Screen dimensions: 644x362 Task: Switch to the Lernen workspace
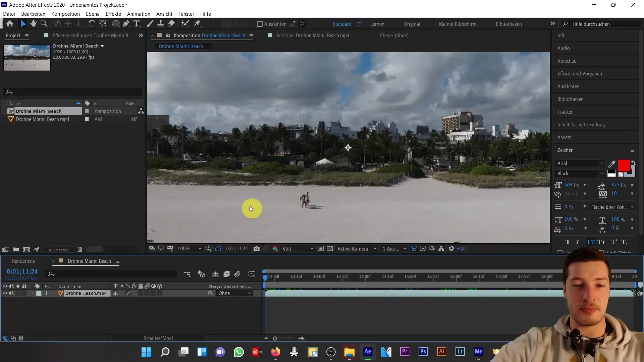pos(377,24)
